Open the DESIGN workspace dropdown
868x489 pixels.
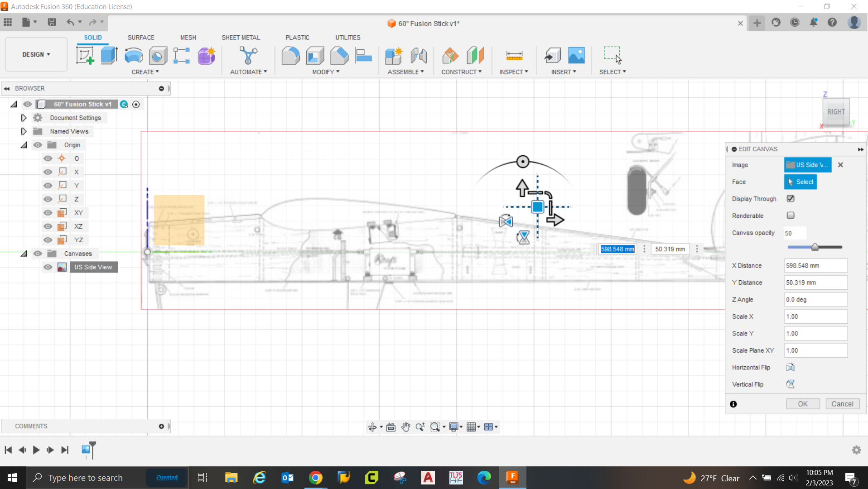click(x=36, y=54)
